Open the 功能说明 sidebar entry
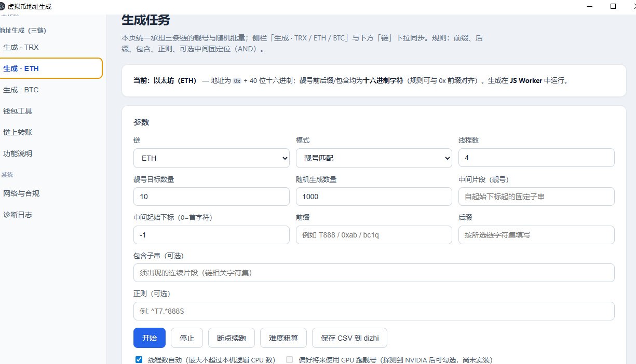Image resolution: width=636 pixels, height=364 pixels. (x=18, y=153)
